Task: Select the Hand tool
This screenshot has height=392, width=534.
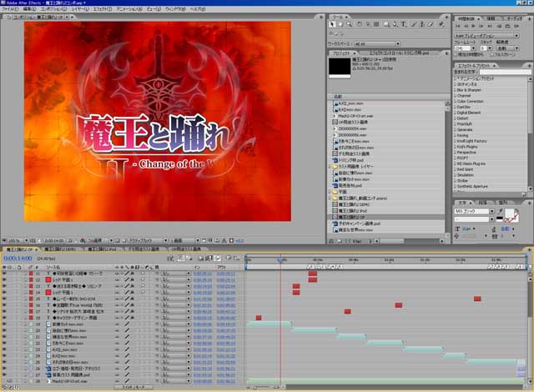Action: coord(340,24)
